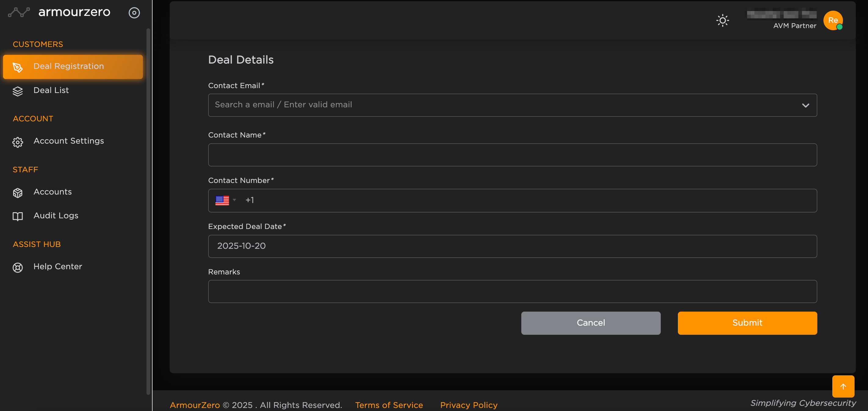Open the Re user avatar menu

(833, 20)
